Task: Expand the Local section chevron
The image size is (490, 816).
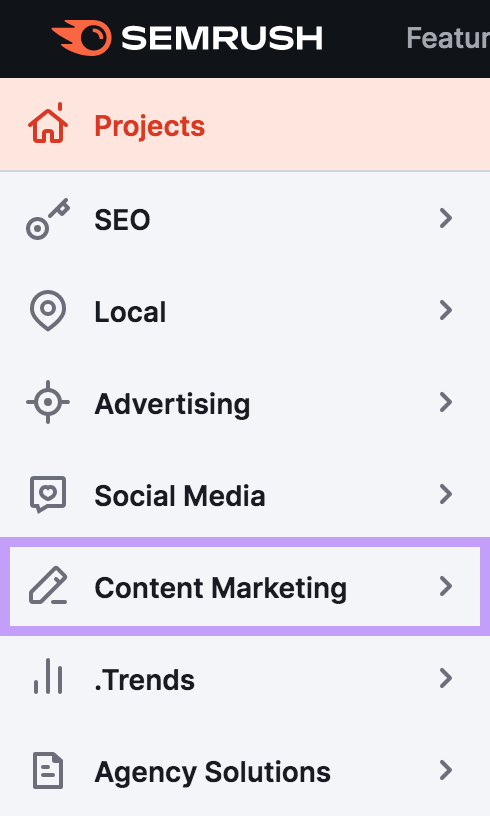Action: [446, 311]
